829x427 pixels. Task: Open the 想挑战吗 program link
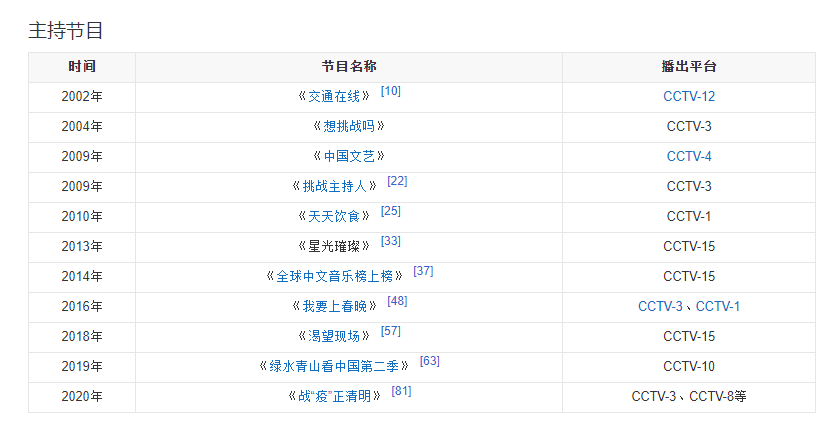[348, 126]
